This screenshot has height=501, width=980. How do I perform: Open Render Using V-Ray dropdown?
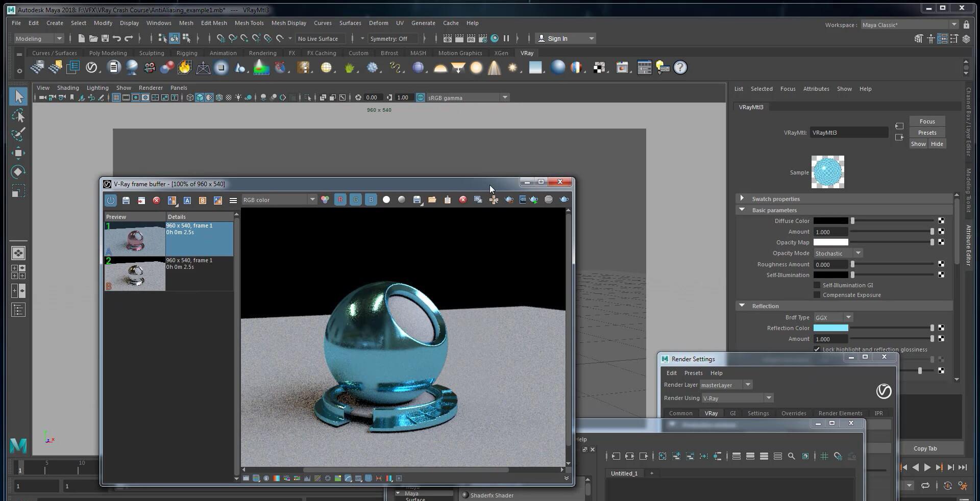point(737,398)
